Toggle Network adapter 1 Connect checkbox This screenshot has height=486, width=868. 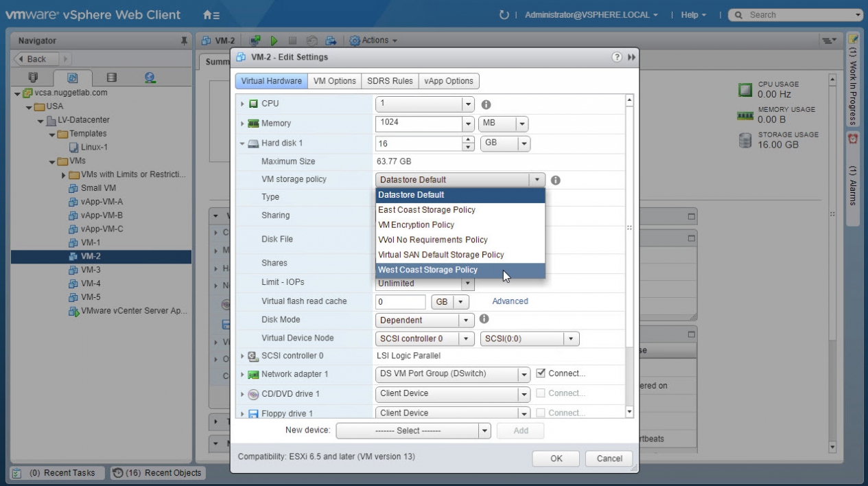pos(541,373)
